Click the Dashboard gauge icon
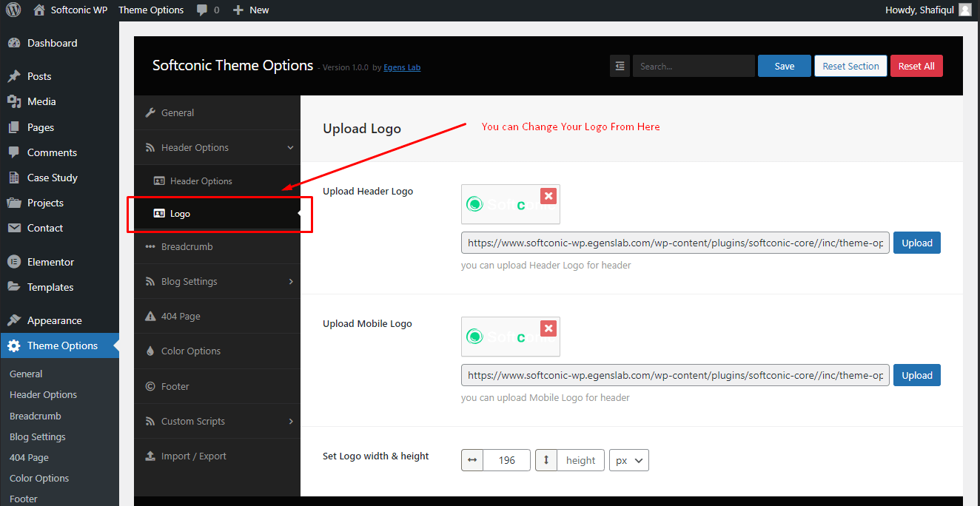 13,43
